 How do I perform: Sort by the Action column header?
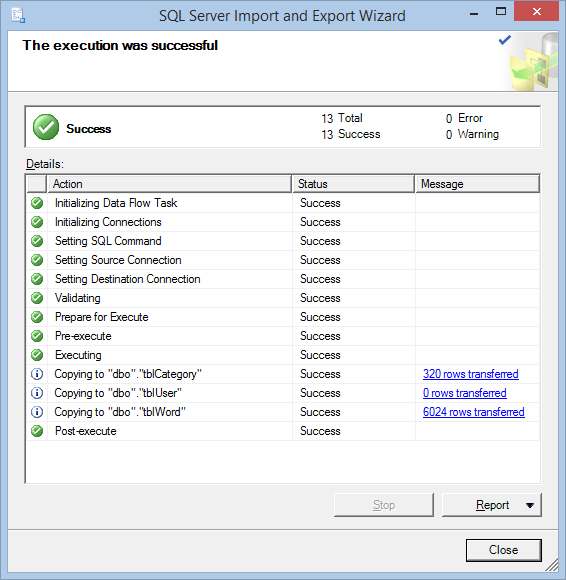(169, 184)
